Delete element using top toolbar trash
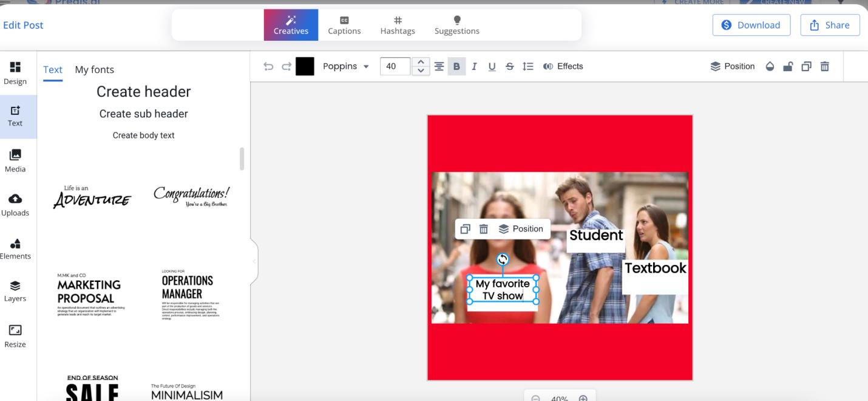Image resolution: width=868 pixels, height=401 pixels. (x=824, y=66)
